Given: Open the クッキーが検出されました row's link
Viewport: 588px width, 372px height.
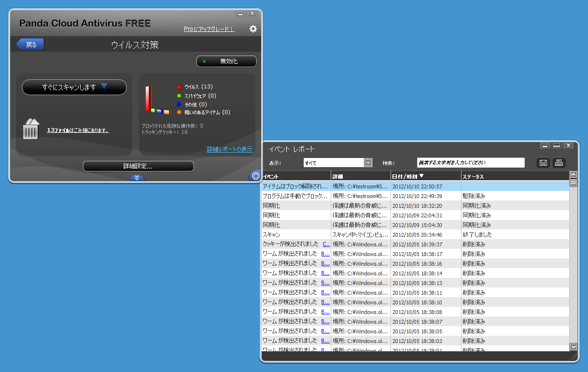Looking at the screenshot, I should tap(326, 244).
